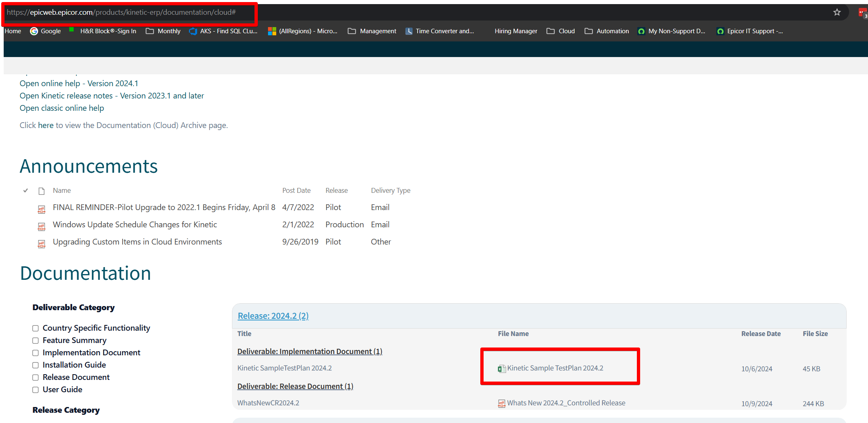Click the 244 KB file size cell
This screenshot has width=868, height=423.
tap(813, 404)
